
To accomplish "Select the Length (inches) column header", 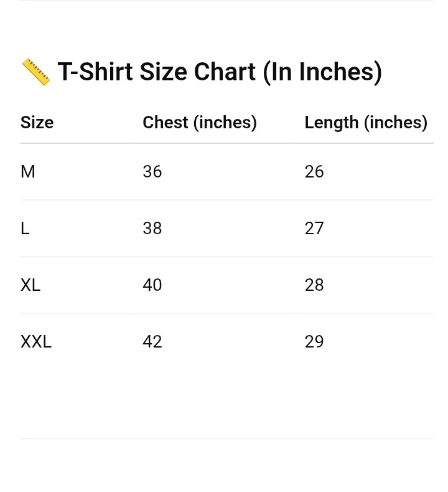I will pyautogui.click(x=366, y=123).
